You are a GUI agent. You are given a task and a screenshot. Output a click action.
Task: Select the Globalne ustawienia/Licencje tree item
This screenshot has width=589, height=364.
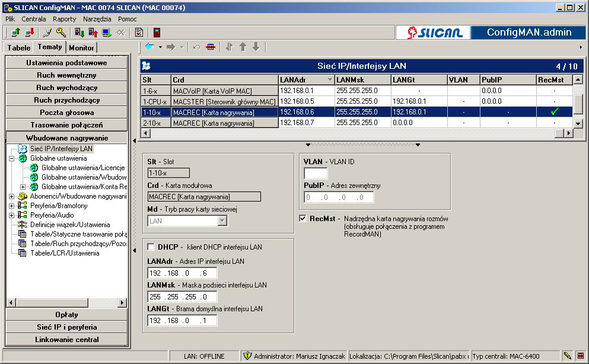83,168
